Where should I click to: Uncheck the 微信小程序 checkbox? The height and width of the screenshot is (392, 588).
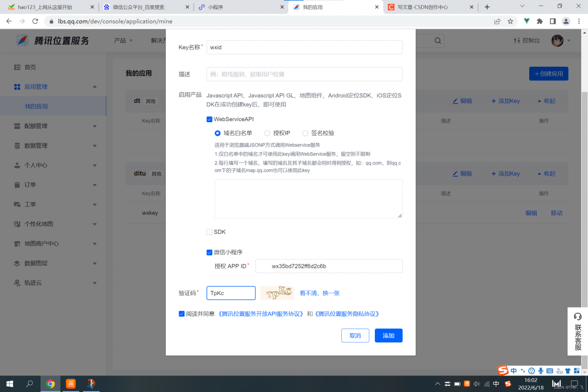[209, 252]
